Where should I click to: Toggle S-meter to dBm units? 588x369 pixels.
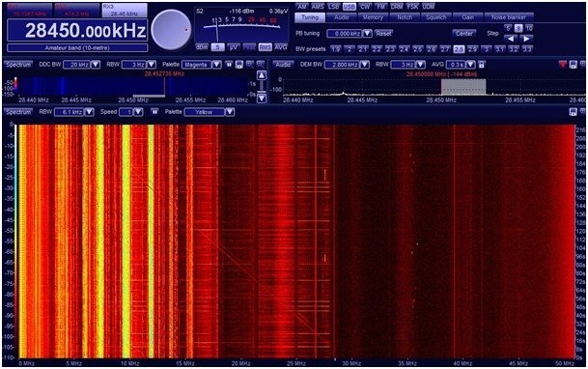click(x=202, y=47)
